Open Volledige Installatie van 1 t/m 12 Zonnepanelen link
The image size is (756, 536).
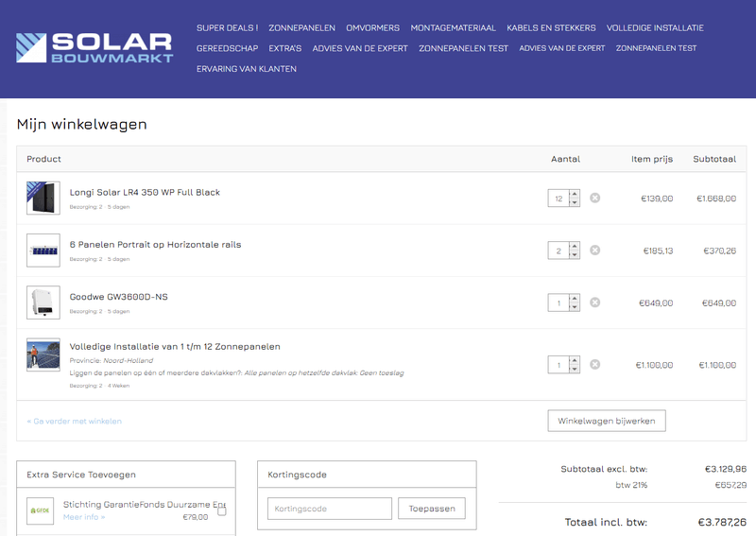click(x=175, y=346)
